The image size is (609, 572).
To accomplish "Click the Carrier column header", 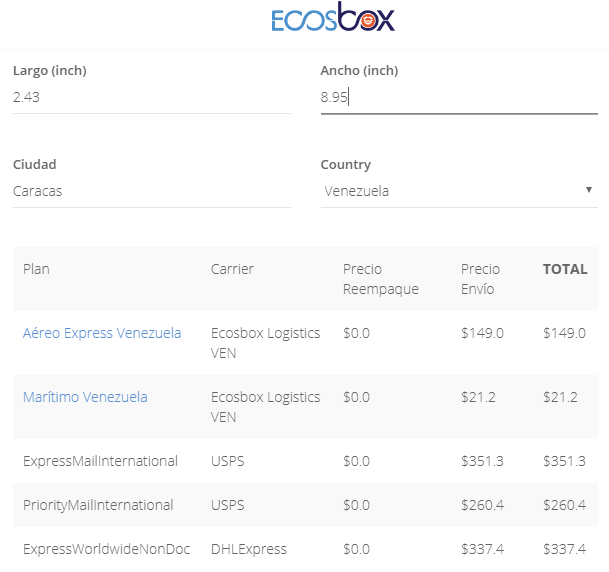I will coord(232,269).
